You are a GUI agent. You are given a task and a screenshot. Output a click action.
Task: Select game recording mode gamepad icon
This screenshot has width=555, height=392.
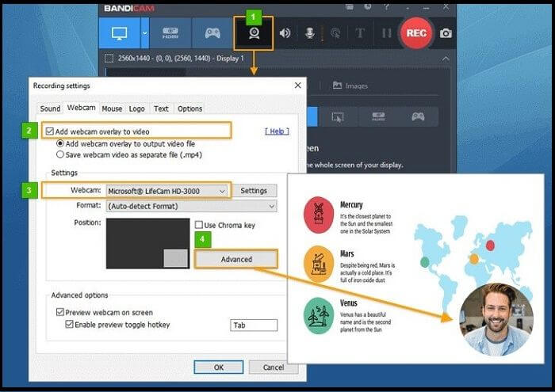(x=212, y=33)
